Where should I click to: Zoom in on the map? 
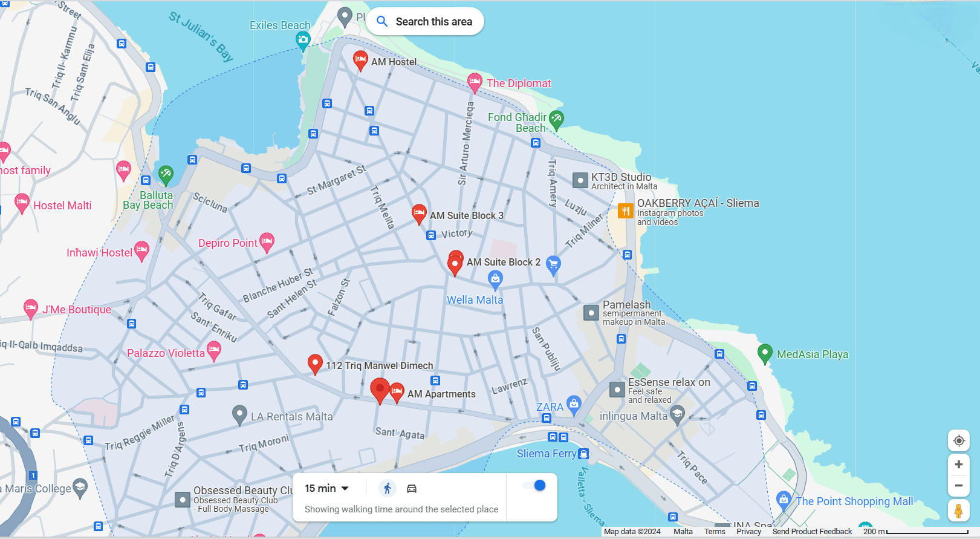click(959, 465)
